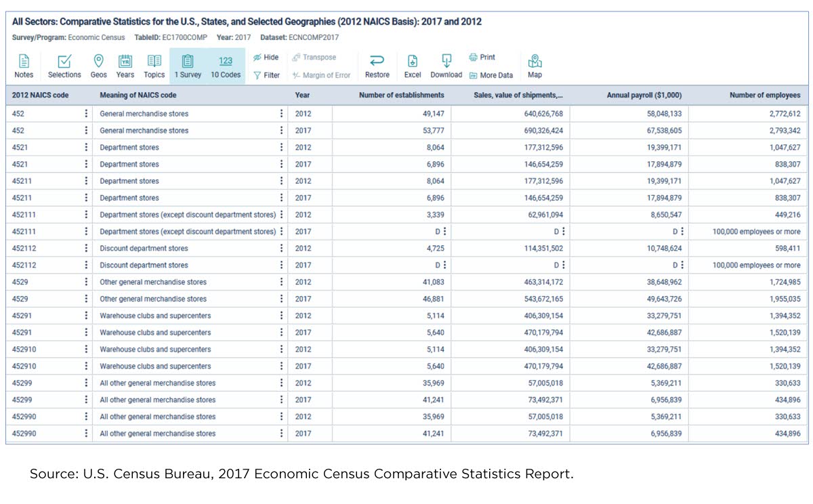The height and width of the screenshot is (504, 813).
Task: Click the Filter button
Action: (x=266, y=75)
